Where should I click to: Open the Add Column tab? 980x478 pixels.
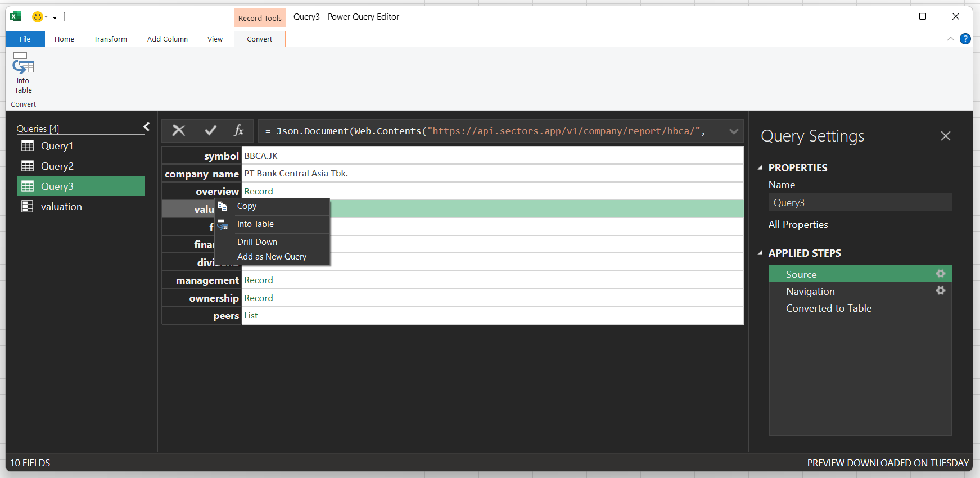coord(168,39)
